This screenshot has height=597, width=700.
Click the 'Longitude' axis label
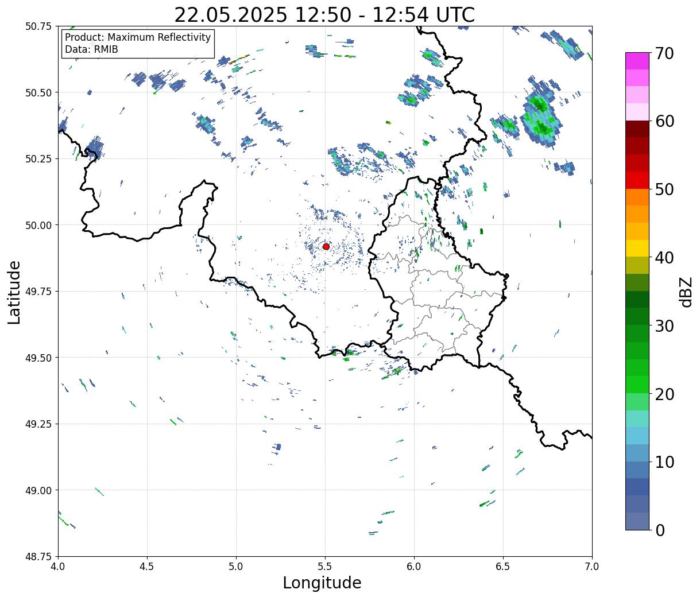322,583
